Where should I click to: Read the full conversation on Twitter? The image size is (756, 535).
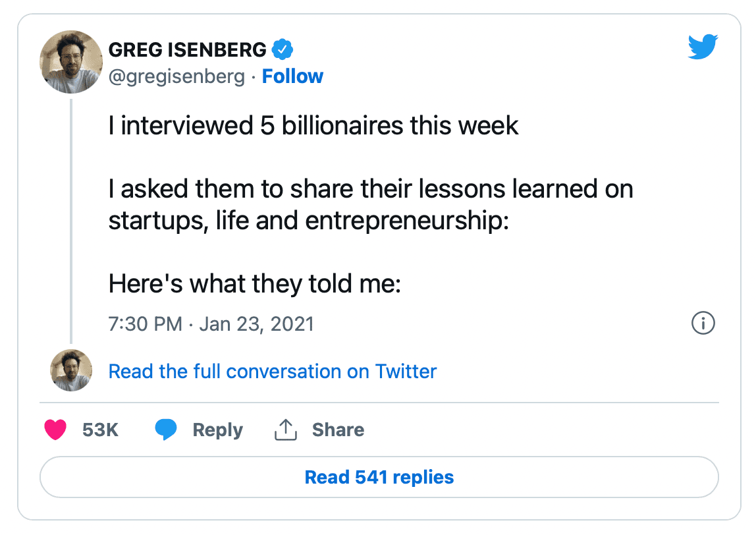[272, 371]
